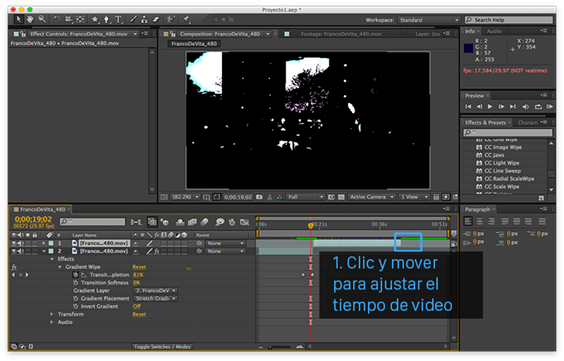Start RAM preview button

(549, 107)
